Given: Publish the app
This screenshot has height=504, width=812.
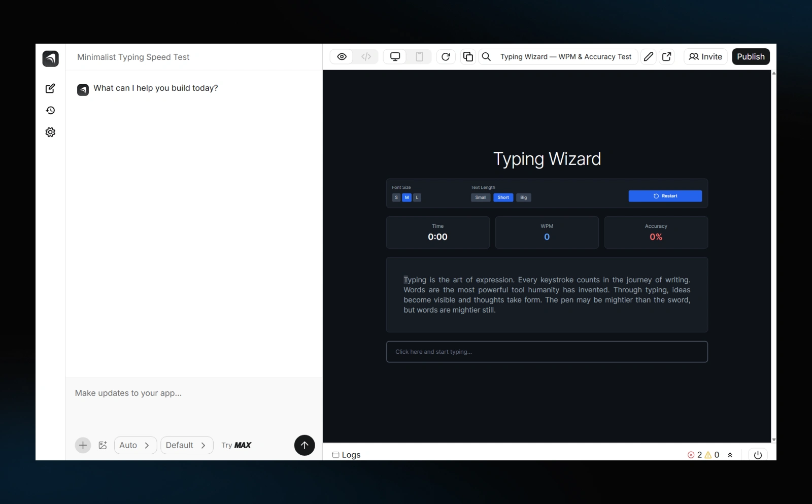Looking at the screenshot, I should [x=751, y=56].
